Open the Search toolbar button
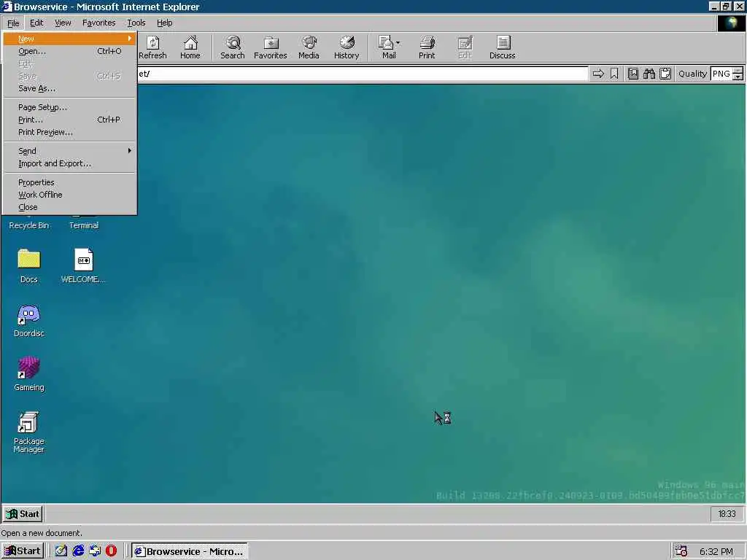This screenshot has height=560, width=747. click(233, 47)
